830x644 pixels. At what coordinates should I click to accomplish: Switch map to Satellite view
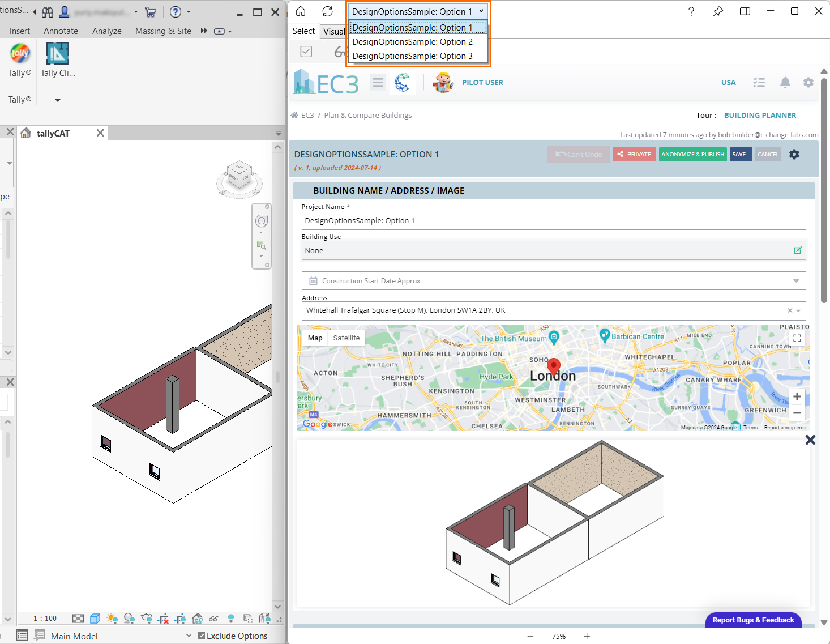tap(346, 338)
